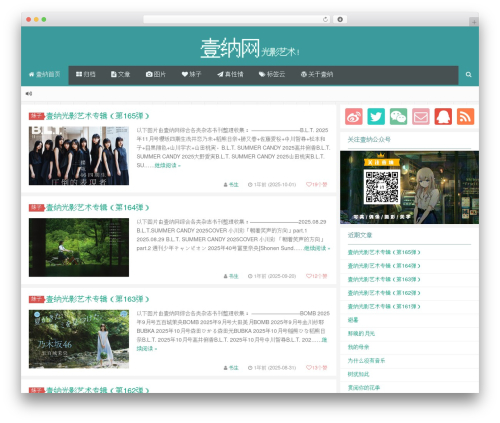
Task: Open the WeChat social icon
Action: [x=398, y=116]
